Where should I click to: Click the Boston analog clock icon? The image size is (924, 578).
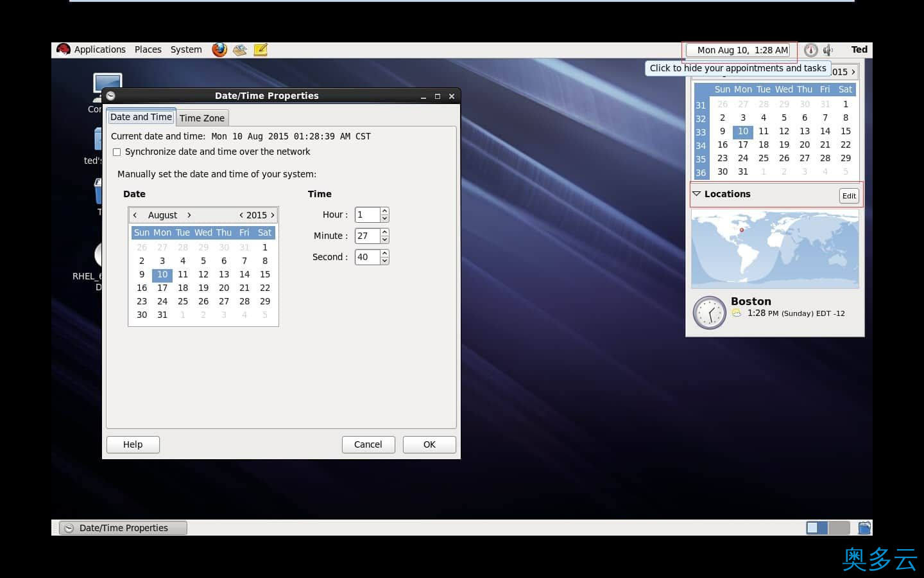pos(709,313)
